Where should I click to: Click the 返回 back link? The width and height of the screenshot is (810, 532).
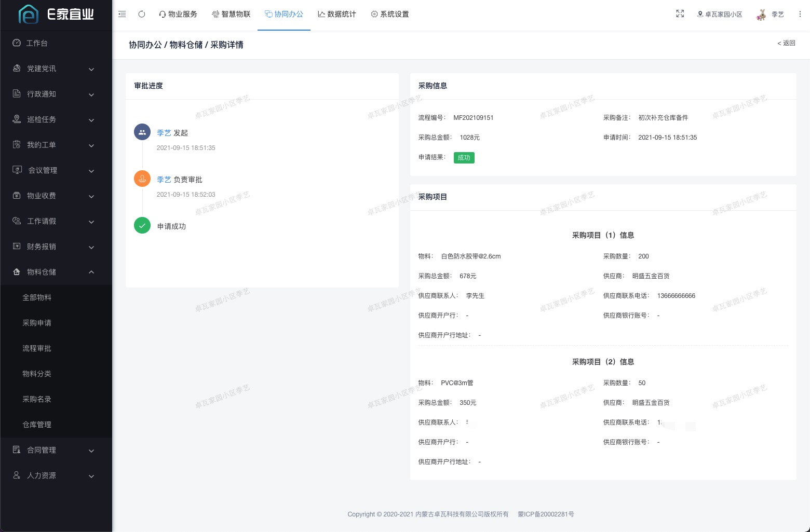(x=786, y=43)
